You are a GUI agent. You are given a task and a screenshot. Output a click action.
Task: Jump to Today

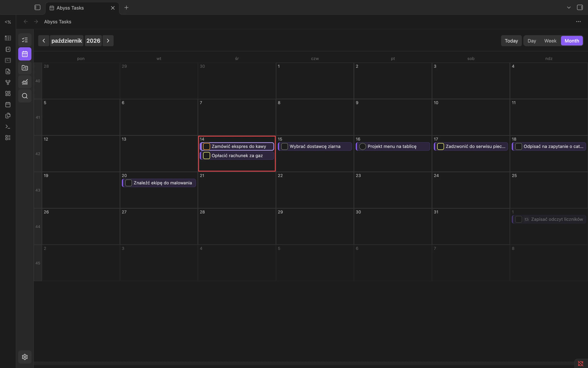(x=511, y=41)
